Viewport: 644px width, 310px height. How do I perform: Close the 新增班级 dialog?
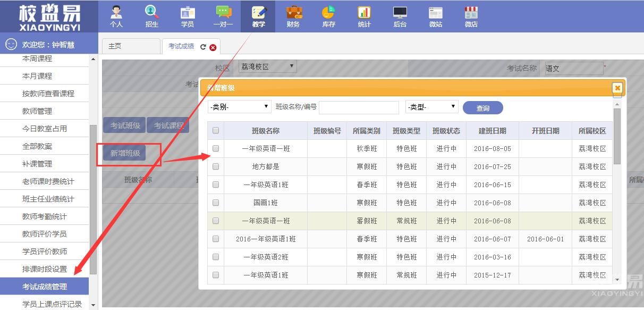(617, 88)
